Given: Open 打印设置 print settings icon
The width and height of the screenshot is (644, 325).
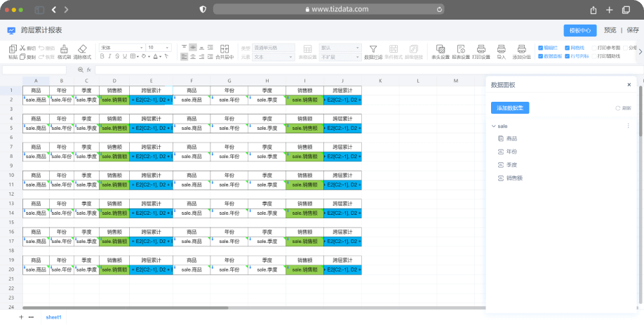Looking at the screenshot, I should point(481,49).
